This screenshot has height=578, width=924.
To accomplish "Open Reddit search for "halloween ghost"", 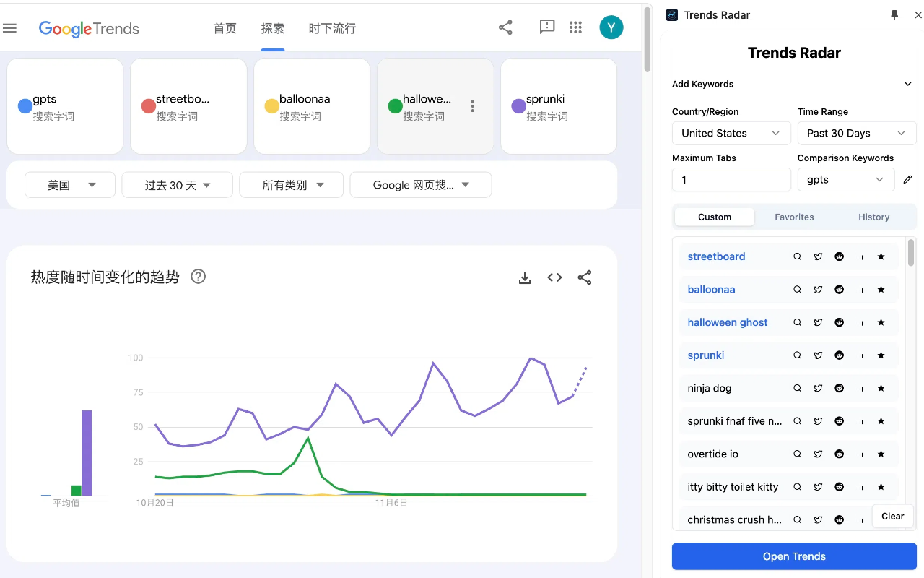I will click(x=839, y=322).
